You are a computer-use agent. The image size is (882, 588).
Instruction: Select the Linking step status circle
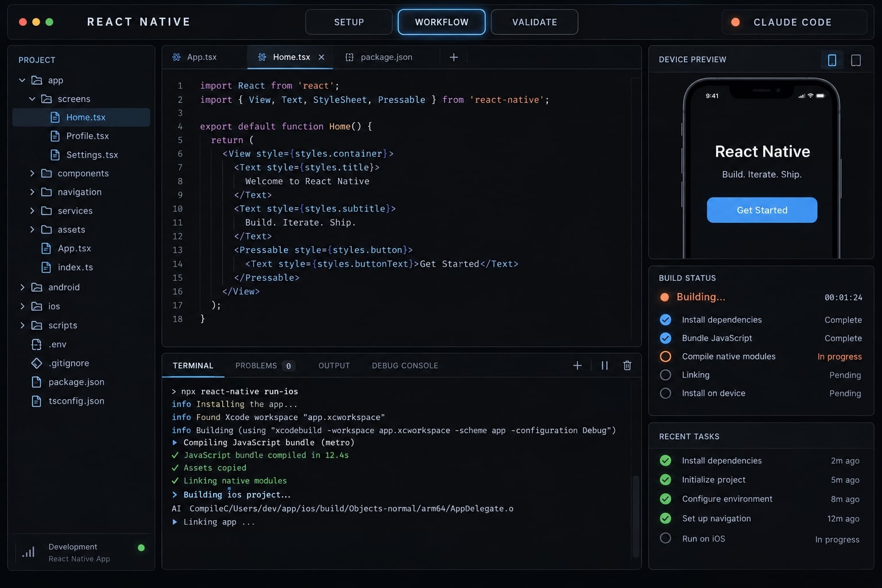coord(666,375)
